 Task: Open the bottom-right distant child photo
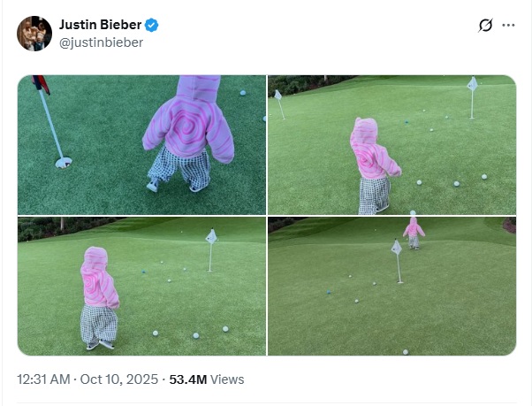[391, 287]
